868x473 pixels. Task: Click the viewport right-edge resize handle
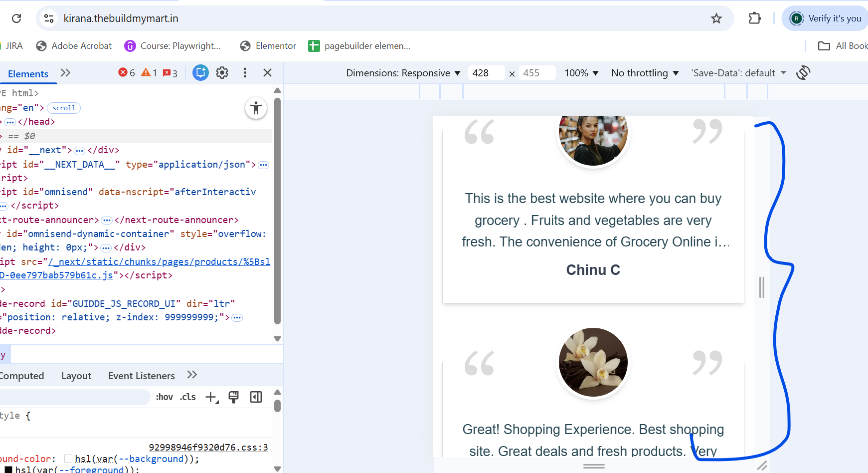click(x=762, y=287)
